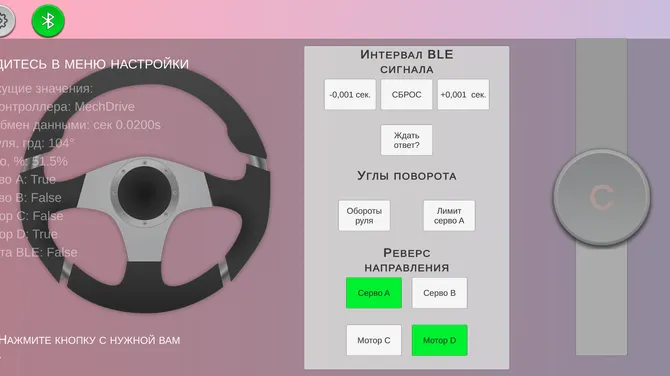Click the 'Нажмите кнопку с нужной вам' hint
The width and height of the screenshot is (670, 376).
(90, 340)
